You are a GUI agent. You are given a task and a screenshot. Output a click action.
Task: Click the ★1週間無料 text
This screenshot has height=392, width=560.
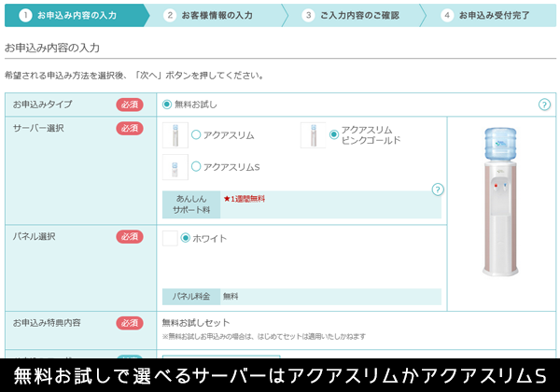click(x=245, y=199)
